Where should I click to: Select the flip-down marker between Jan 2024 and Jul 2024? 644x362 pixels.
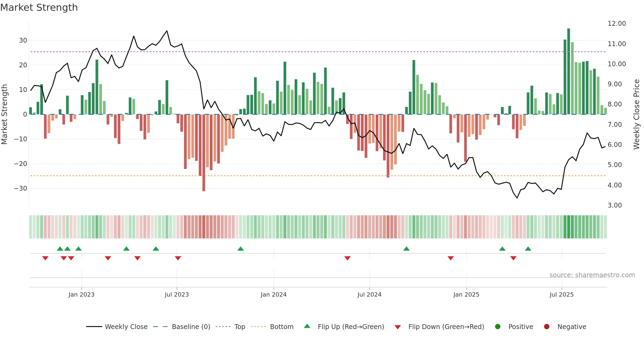click(x=347, y=258)
